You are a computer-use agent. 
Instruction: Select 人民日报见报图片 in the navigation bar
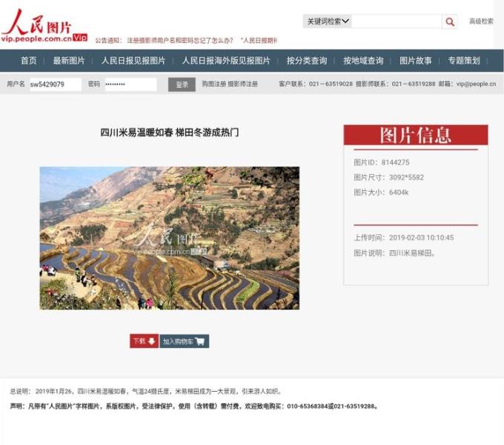point(133,61)
